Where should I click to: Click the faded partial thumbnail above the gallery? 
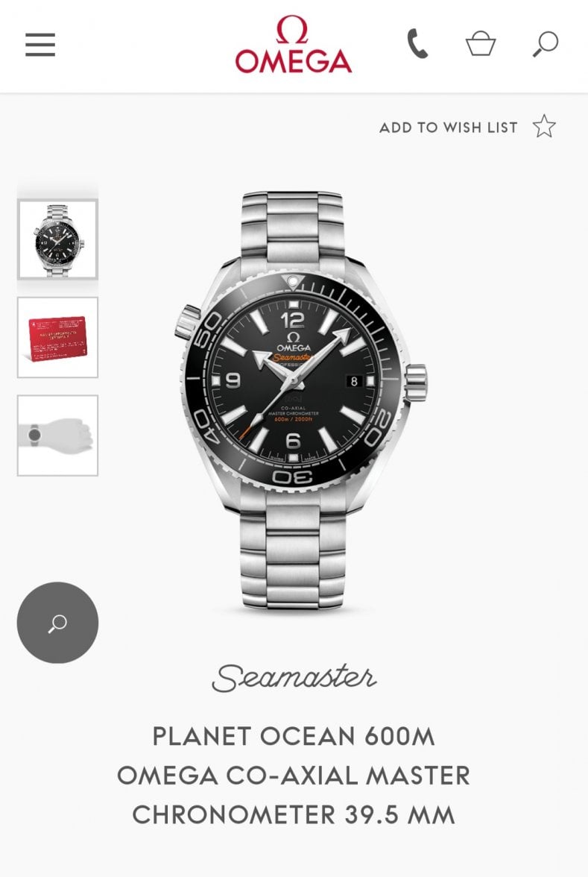[x=57, y=189]
